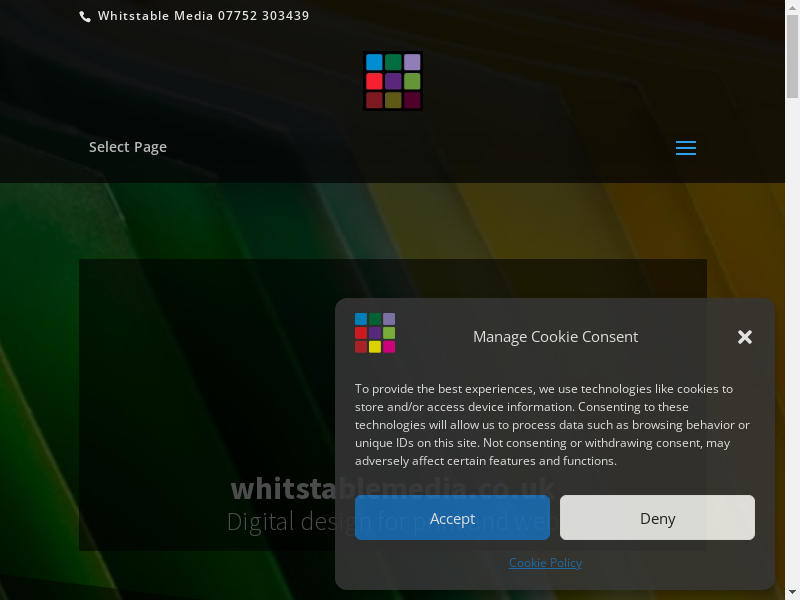The height and width of the screenshot is (600, 800).
Task: Click the lavender square in the header logo
Action: click(x=412, y=62)
